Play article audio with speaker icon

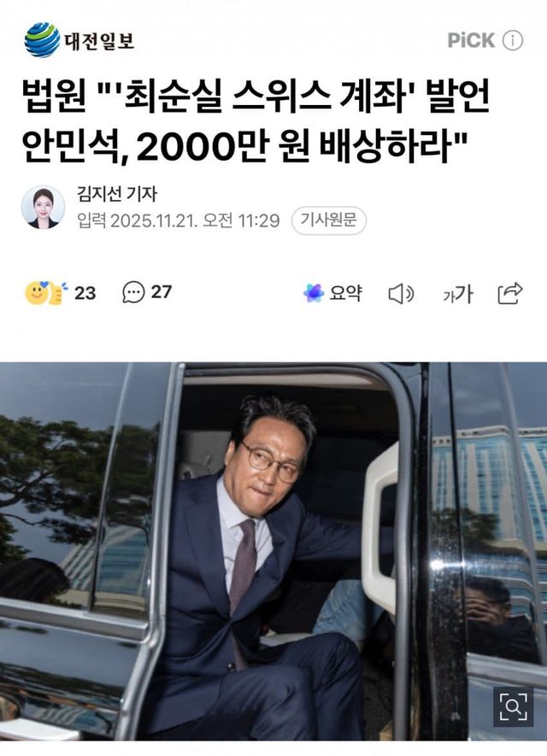coord(402,294)
